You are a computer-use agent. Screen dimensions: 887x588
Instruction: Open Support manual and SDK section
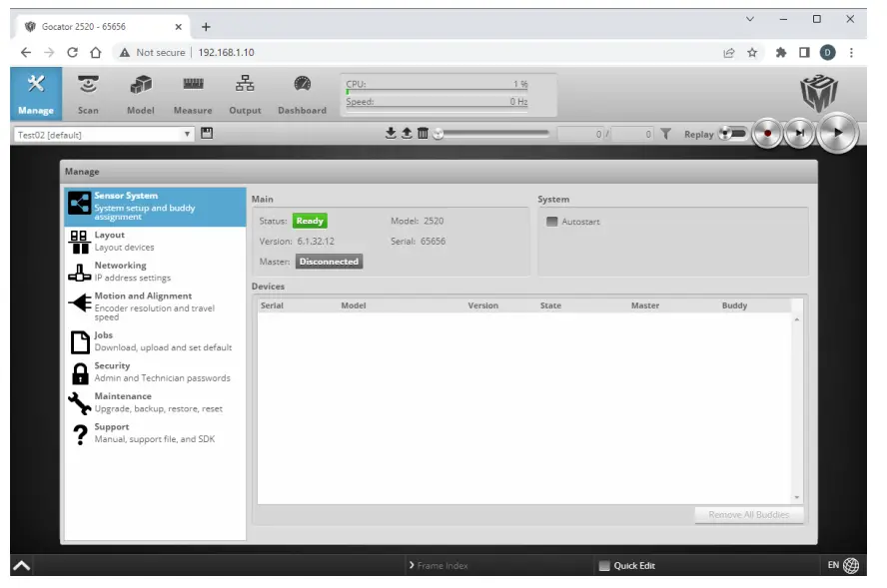tap(155, 433)
